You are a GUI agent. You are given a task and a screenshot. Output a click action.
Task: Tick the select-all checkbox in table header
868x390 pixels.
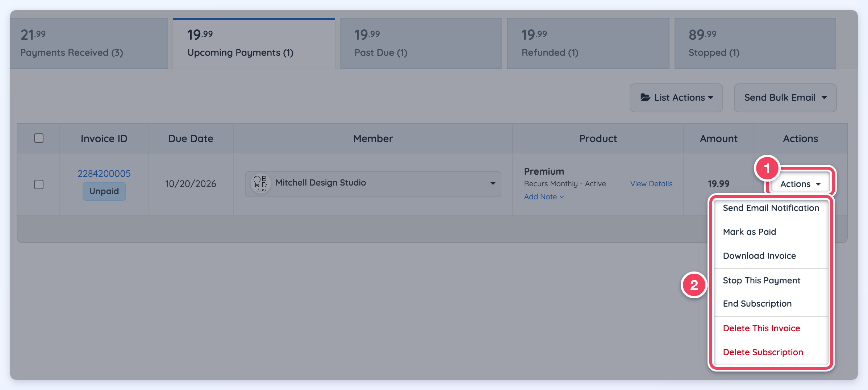click(x=39, y=138)
